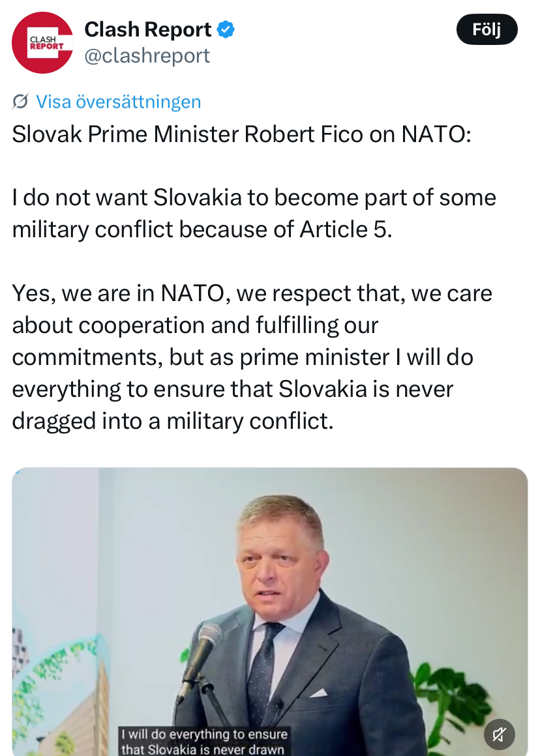Click the 'commitments, but as prime minister' line

pos(242,356)
